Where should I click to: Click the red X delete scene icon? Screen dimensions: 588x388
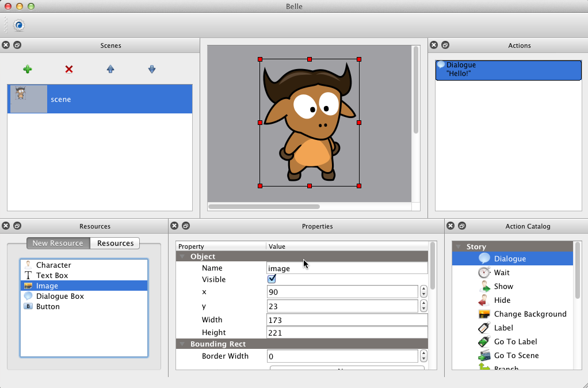coord(69,69)
